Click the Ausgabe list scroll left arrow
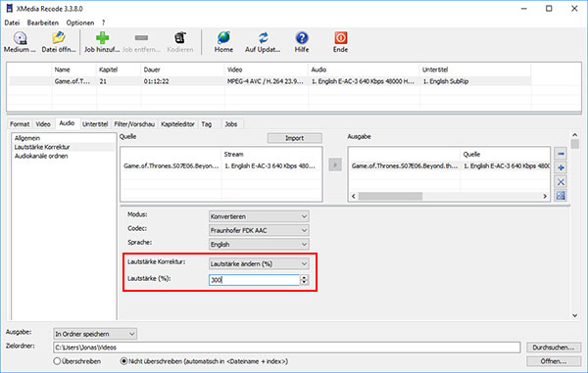 coord(353,196)
